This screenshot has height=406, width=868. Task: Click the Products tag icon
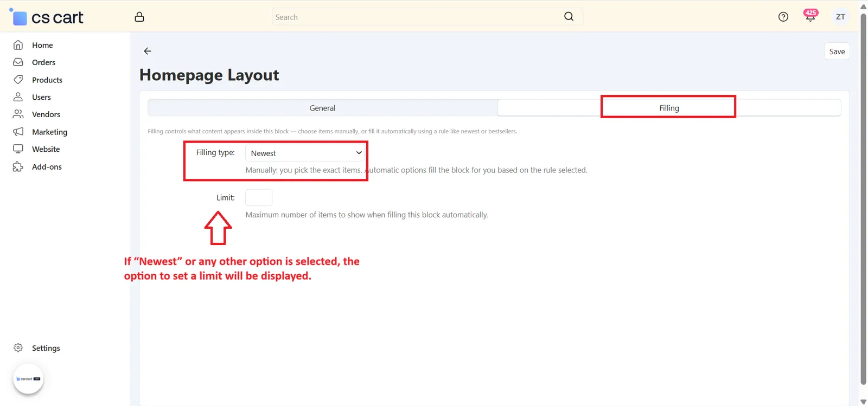pyautogui.click(x=18, y=80)
